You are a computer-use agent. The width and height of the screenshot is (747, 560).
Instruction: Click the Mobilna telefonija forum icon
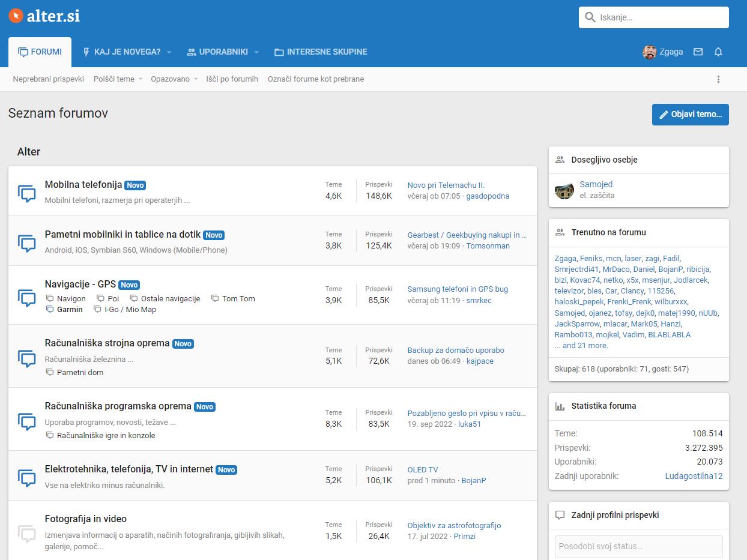tap(27, 193)
